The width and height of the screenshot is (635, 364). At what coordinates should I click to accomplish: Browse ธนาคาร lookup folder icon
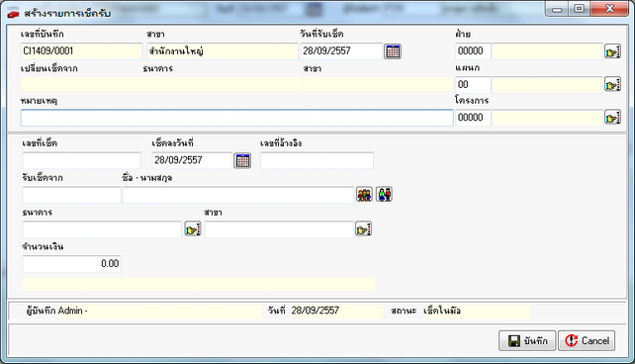193,229
